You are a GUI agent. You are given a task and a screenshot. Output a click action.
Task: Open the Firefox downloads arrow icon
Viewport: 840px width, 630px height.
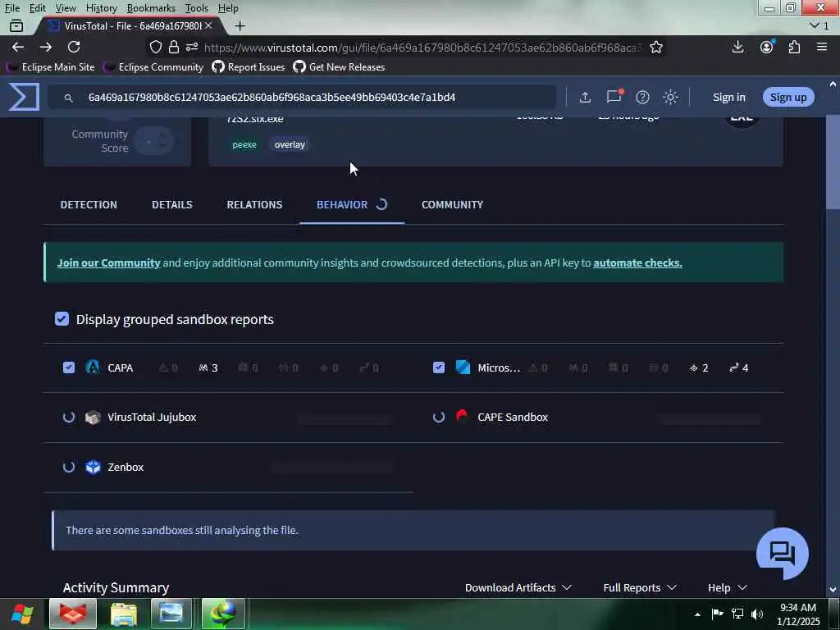[x=737, y=47]
